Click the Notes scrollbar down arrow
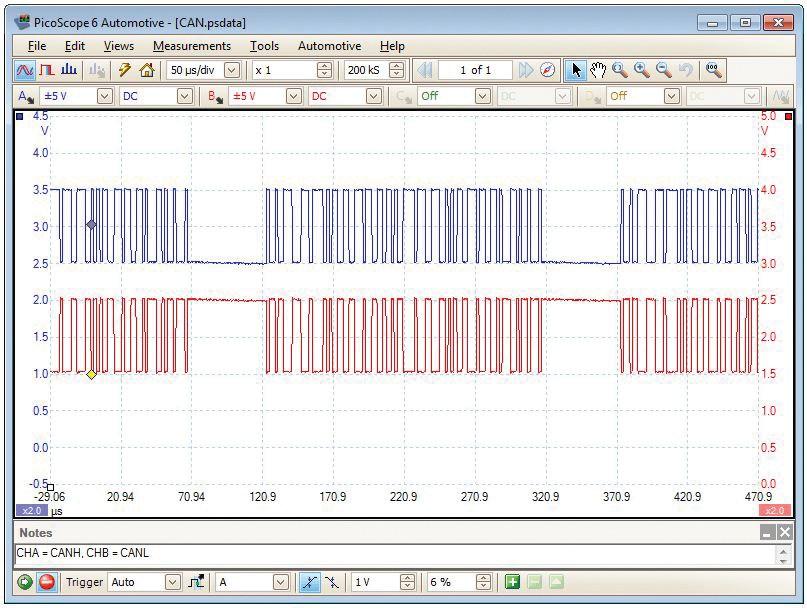807x610 pixels. 784,560
